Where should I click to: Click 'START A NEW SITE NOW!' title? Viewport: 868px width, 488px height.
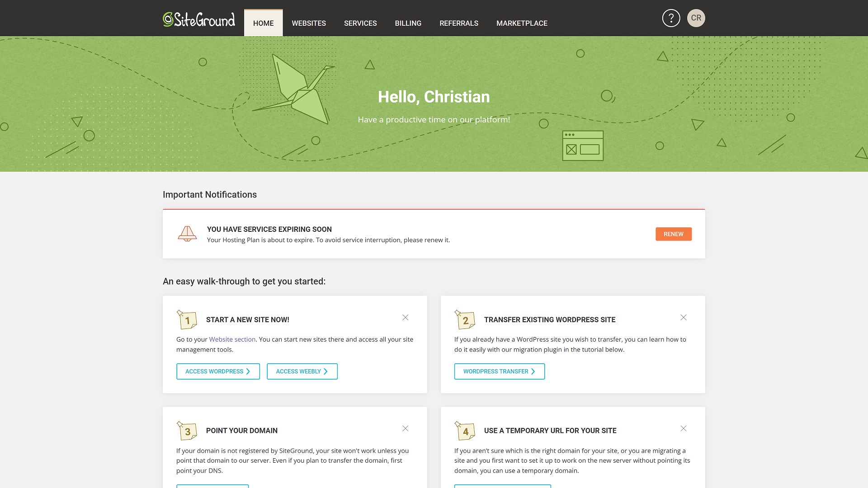248,320
